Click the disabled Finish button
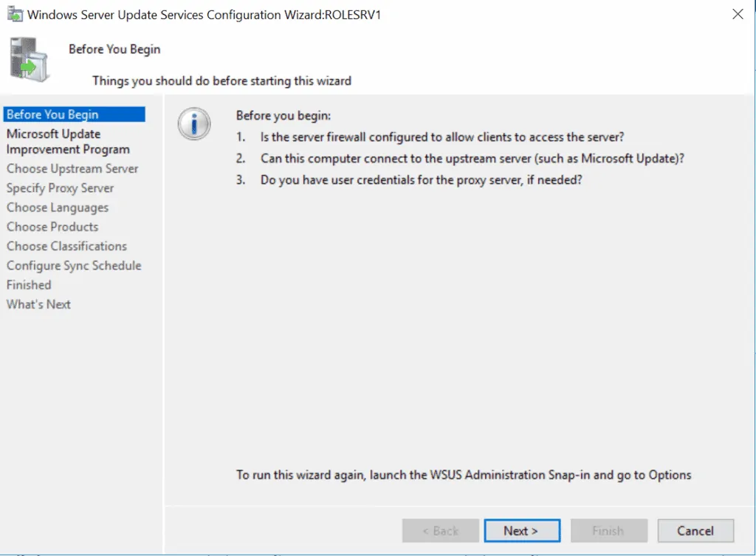This screenshot has height=556, width=756. [608, 530]
